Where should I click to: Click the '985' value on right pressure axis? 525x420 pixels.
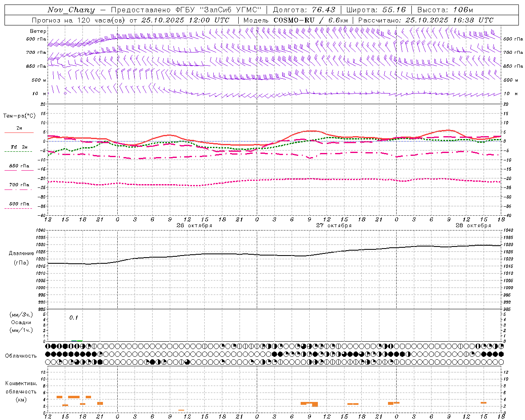(508, 309)
